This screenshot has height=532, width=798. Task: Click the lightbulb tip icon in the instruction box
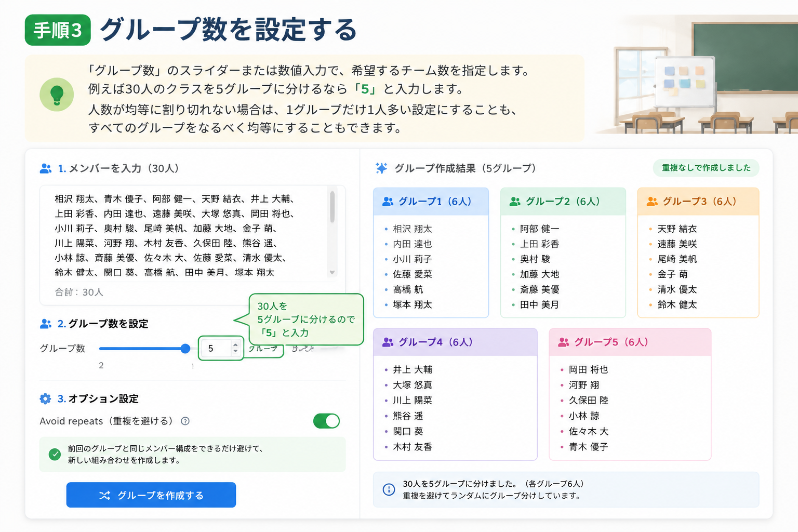pos(57,95)
